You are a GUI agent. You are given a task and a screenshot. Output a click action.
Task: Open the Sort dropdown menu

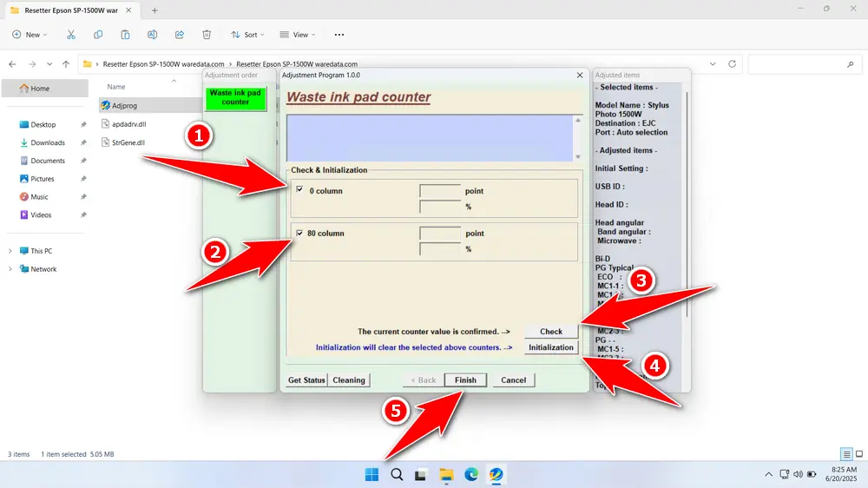(247, 35)
